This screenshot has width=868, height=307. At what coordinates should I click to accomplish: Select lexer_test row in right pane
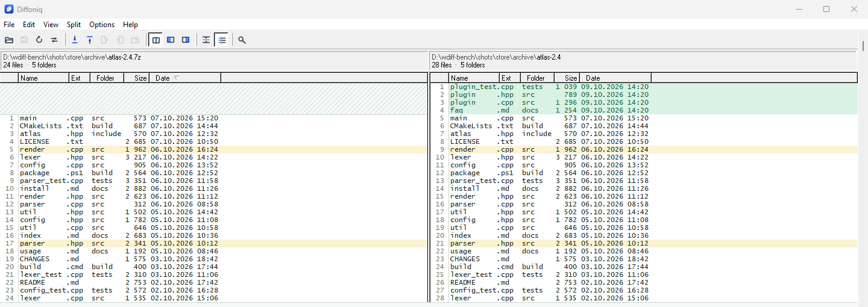pos(643,274)
